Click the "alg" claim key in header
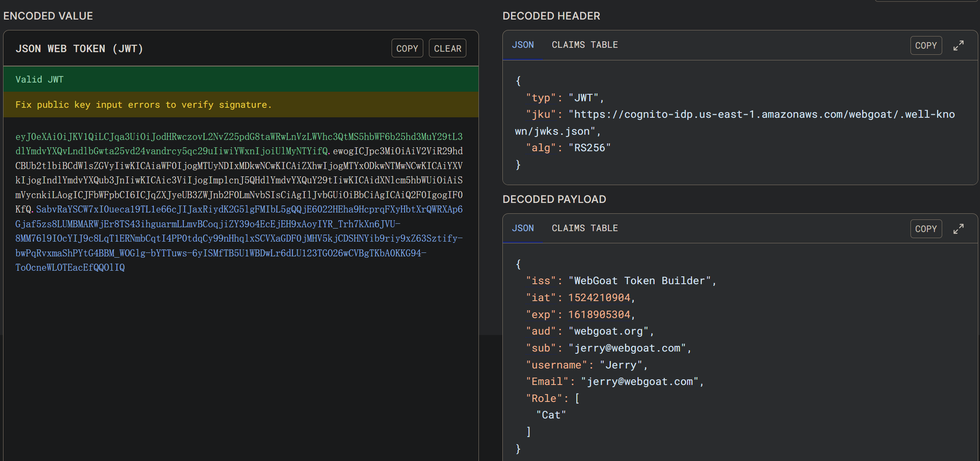The height and width of the screenshot is (461, 980). click(x=541, y=148)
